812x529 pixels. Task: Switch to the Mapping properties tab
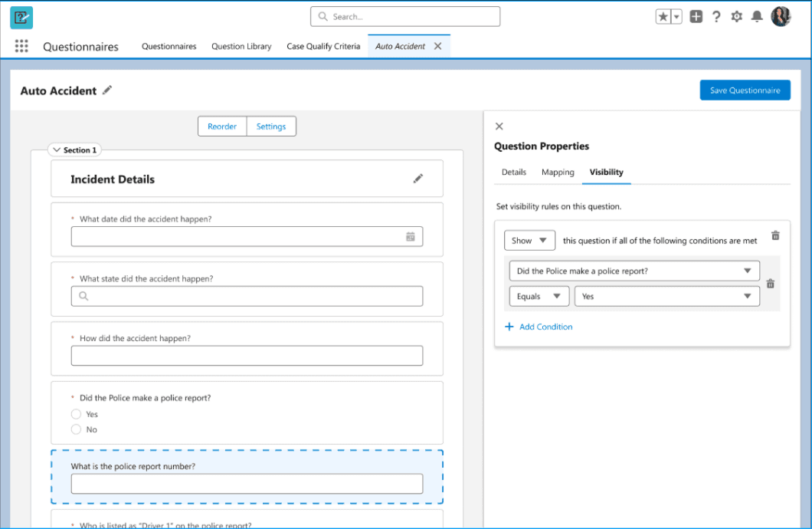pos(558,172)
